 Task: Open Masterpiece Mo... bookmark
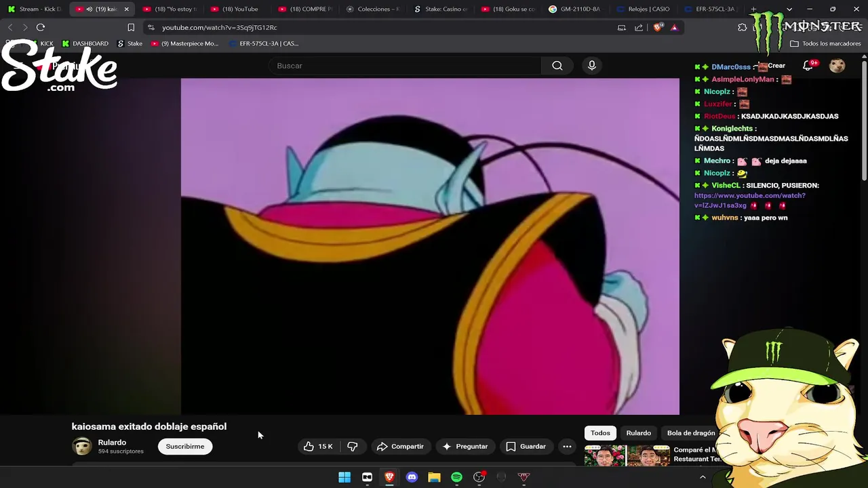(x=184, y=43)
